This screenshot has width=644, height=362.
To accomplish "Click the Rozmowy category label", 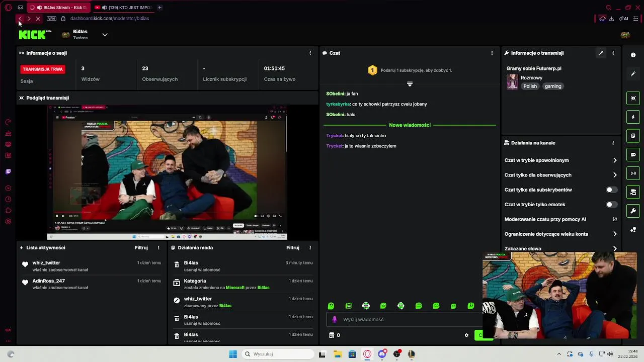I will [x=531, y=78].
